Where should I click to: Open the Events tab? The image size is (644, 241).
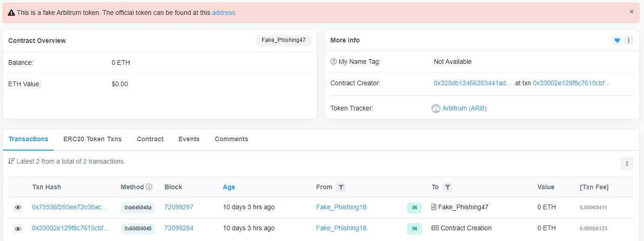point(189,139)
